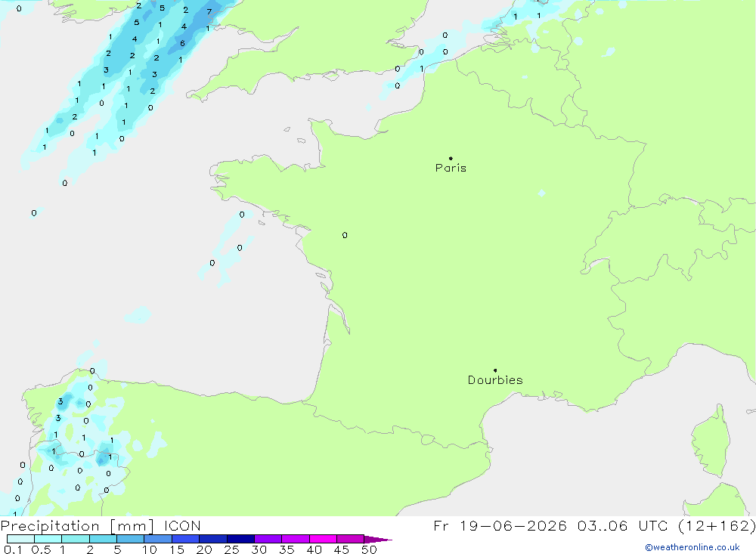Click the Precipitation [mm] title text

77,526
